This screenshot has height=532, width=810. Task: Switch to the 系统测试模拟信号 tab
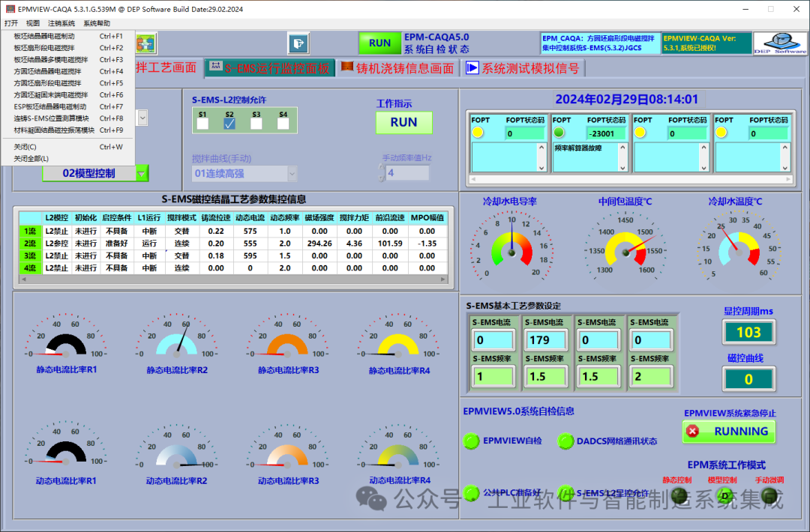pyautogui.click(x=523, y=68)
